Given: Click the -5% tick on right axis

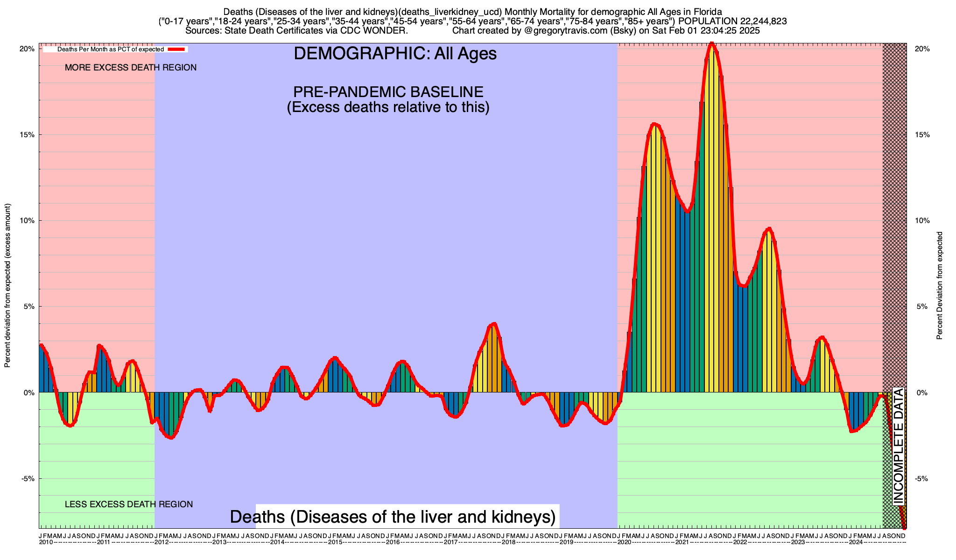Looking at the screenshot, I should pyautogui.click(x=922, y=479).
